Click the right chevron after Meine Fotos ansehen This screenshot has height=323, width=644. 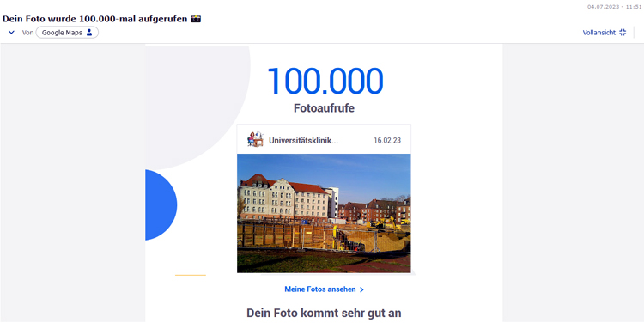(x=361, y=289)
